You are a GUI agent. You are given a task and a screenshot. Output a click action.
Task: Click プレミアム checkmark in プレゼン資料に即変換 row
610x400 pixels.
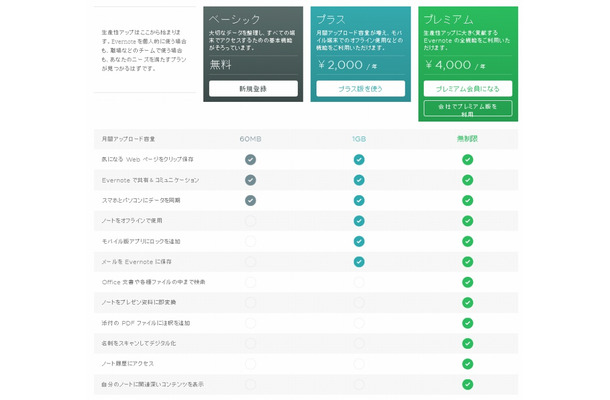[x=468, y=303]
